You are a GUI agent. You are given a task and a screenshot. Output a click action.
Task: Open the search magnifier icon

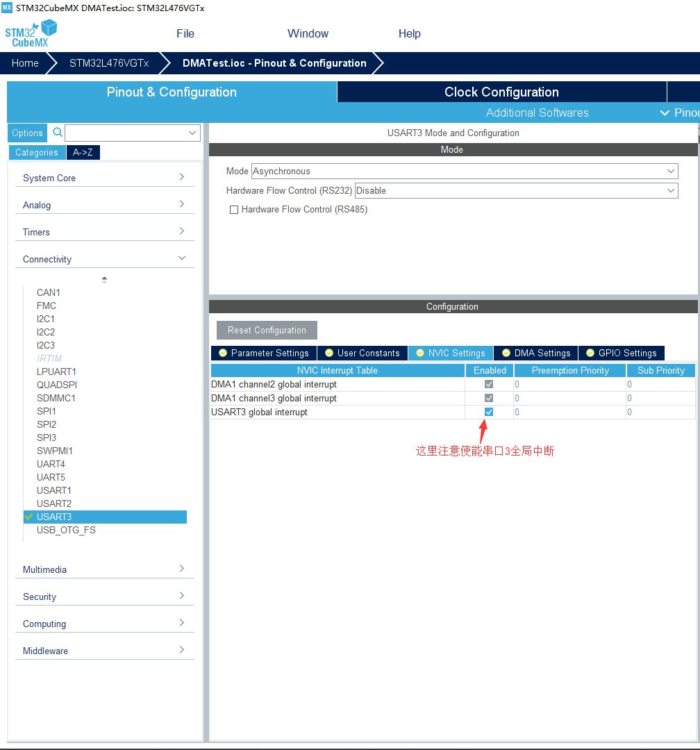pyautogui.click(x=58, y=132)
